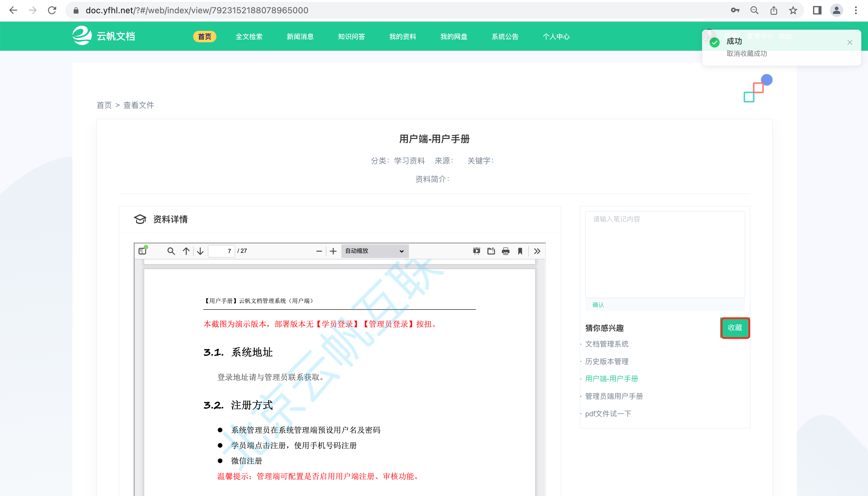Viewport: 868px width, 496px height.
Task: Click the 首页 breadcrumb link
Action: pyautogui.click(x=104, y=105)
